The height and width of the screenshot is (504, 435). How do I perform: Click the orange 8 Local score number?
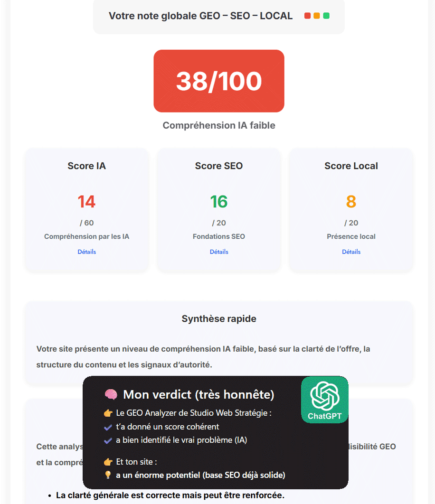click(x=351, y=202)
